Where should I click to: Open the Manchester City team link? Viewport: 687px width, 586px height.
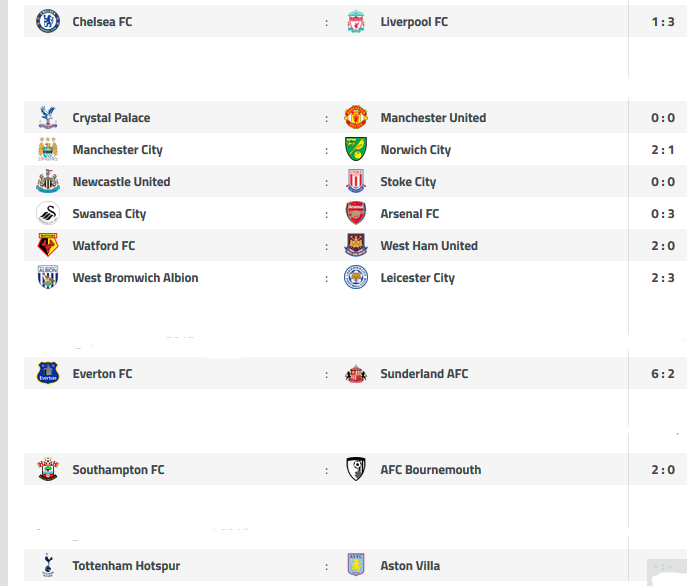pos(117,150)
